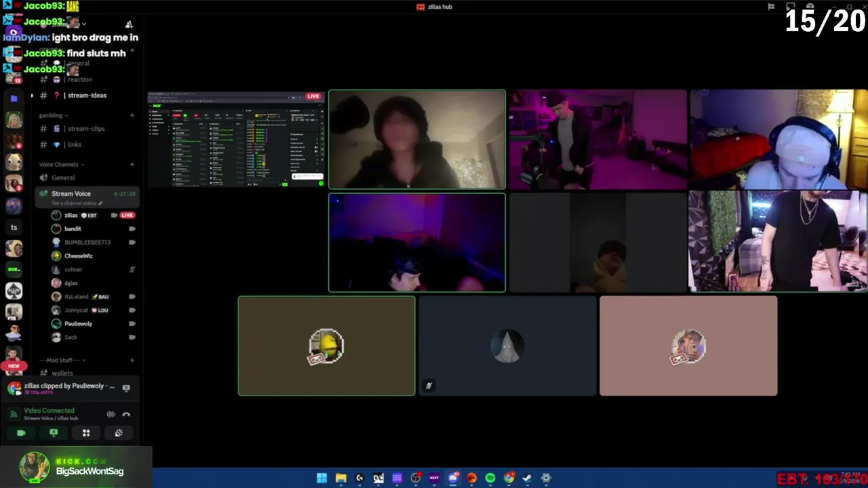This screenshot has height=488, width=868.
Task: Collapse the gambling category
Action: click(53, 115)
